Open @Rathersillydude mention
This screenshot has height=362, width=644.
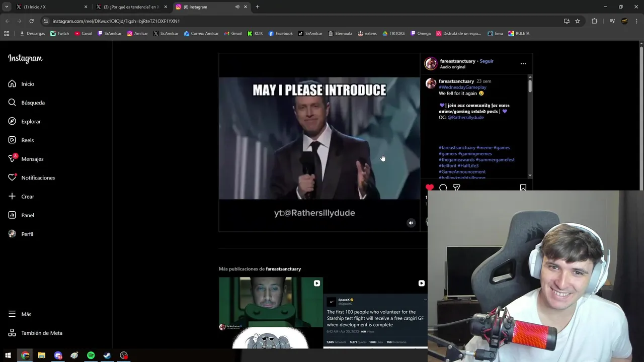pyautogui.click(x=466, y=117)
